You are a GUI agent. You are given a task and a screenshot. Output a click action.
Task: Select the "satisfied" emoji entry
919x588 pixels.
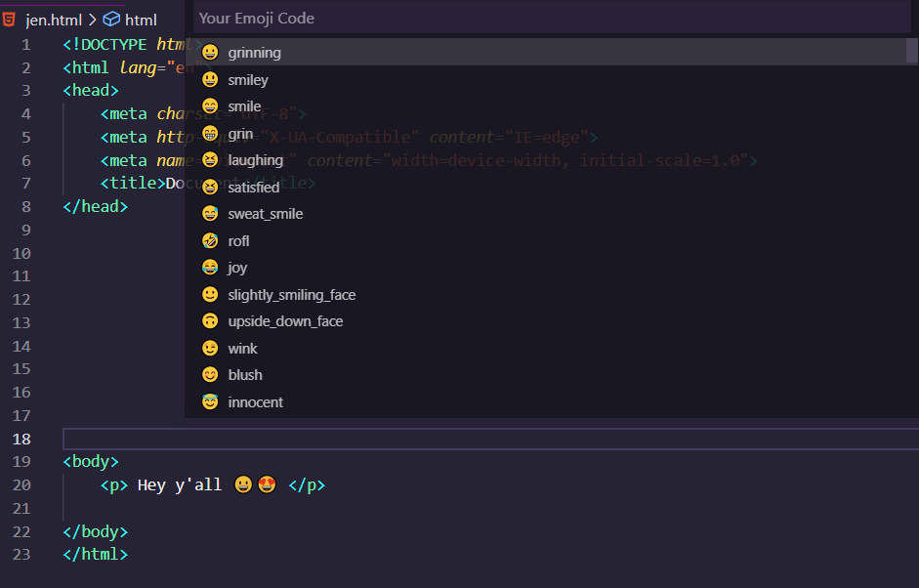pyautogui.click(x=254, y=187)
